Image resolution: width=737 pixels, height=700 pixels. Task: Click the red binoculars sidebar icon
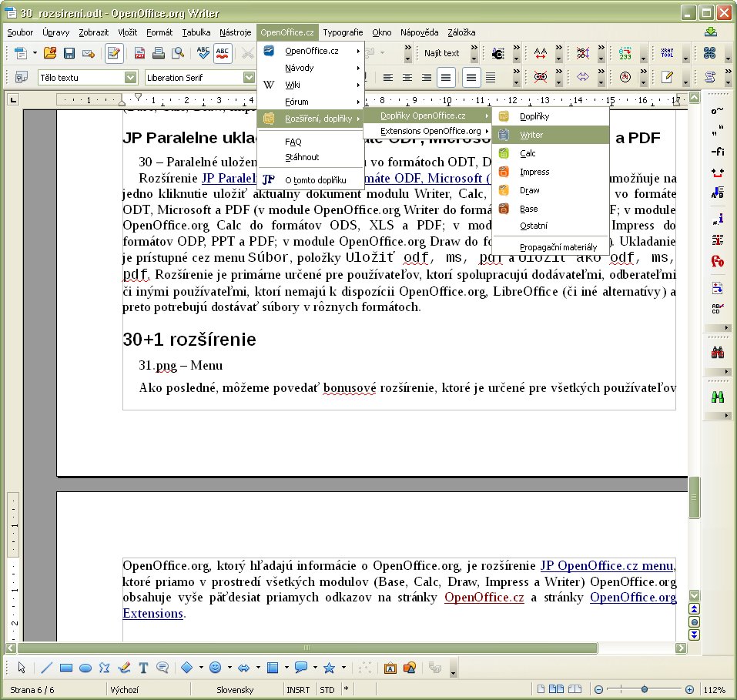coord(717,352)
